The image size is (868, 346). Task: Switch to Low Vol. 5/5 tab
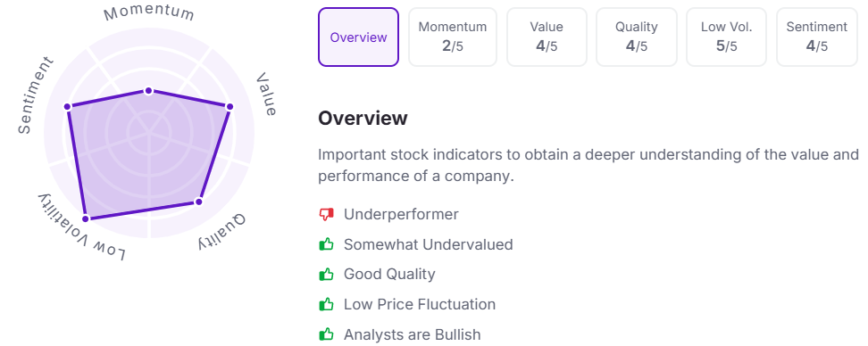point(726,37)
